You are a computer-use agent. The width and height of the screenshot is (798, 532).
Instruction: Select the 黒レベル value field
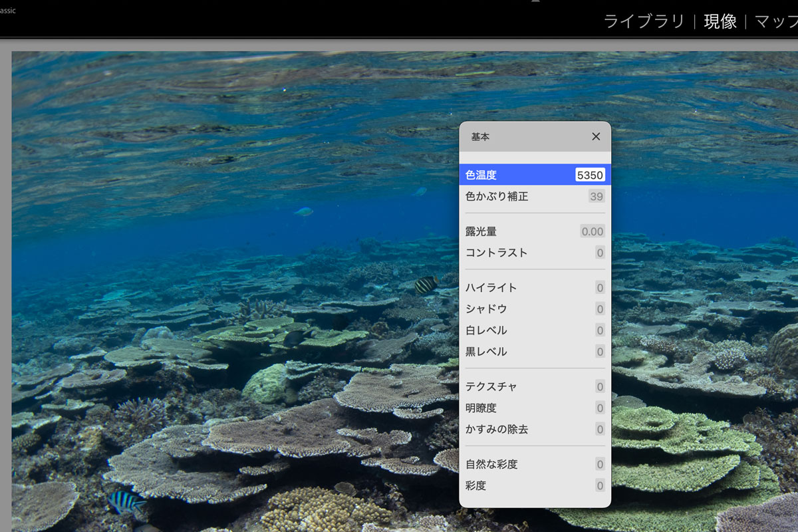pyautogui.click(x=600, y=352)
